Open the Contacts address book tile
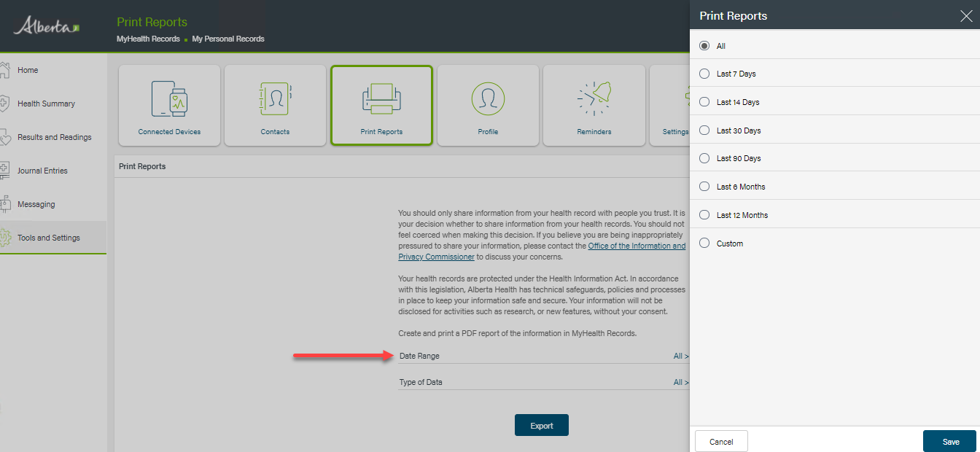This screenshot has height=452, width=980. click(x=275, y=99)
